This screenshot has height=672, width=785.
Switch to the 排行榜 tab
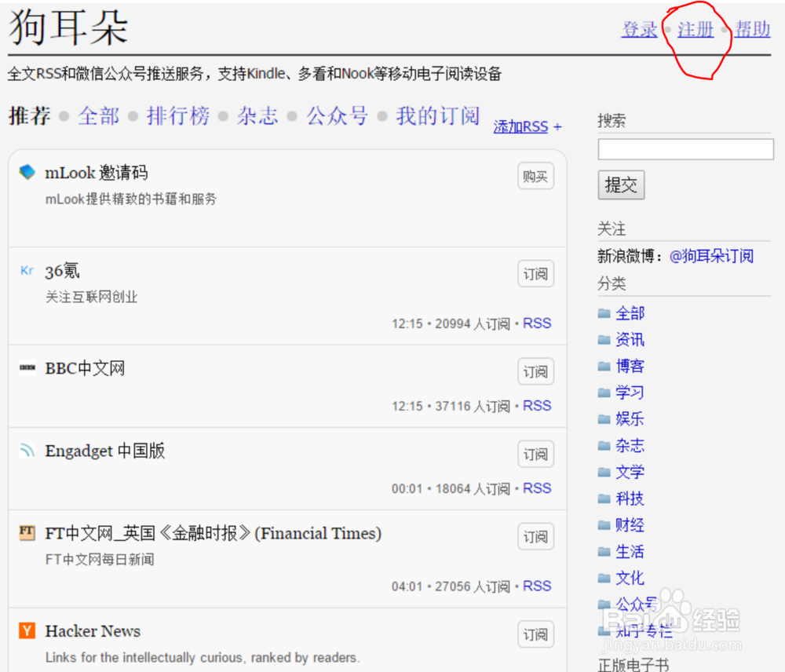178,116
